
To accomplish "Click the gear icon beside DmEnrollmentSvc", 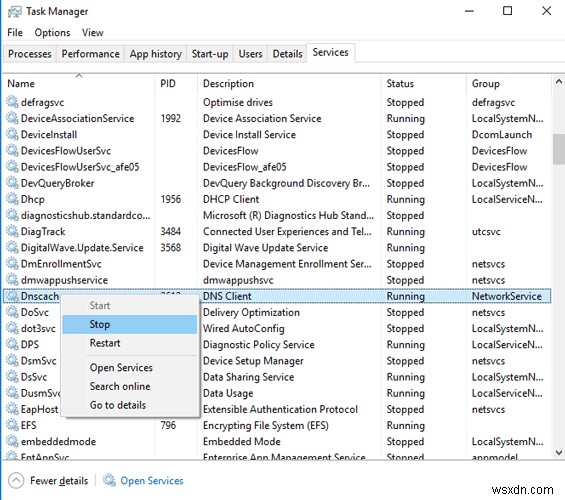I will pos(12,264).
